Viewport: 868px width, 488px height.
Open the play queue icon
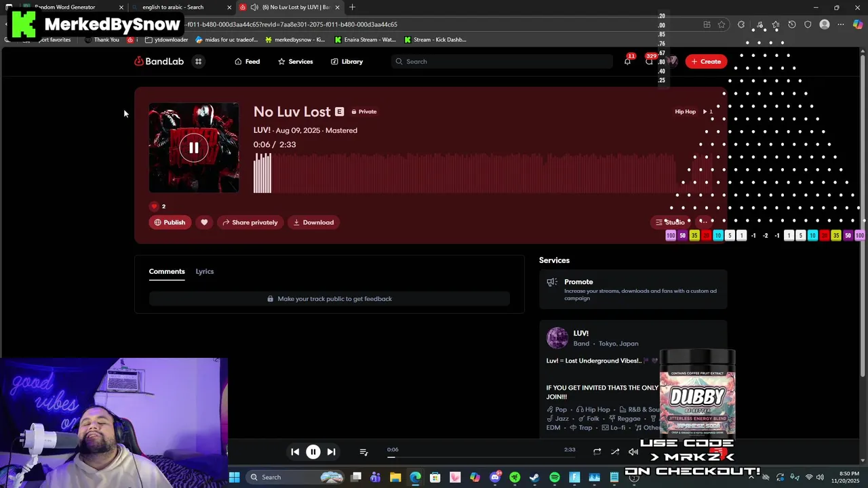click(363, 452)
